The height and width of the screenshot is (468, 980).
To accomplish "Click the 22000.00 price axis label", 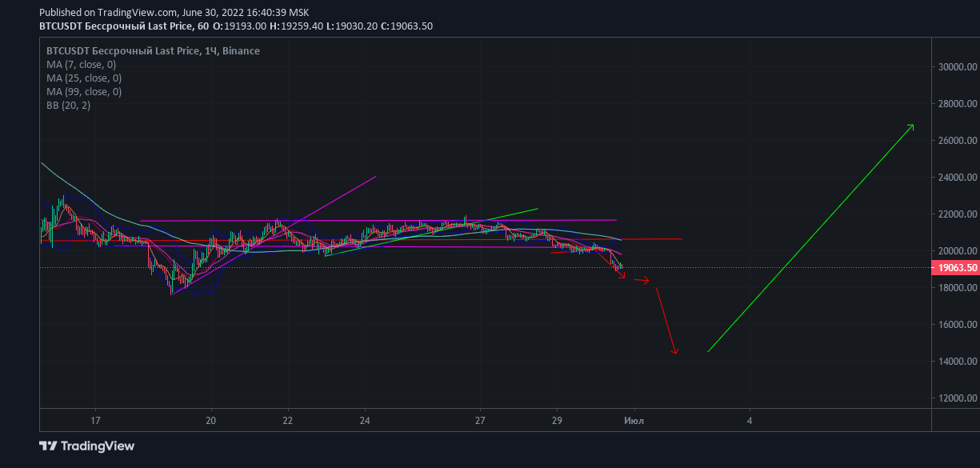I will pos(958,214).
